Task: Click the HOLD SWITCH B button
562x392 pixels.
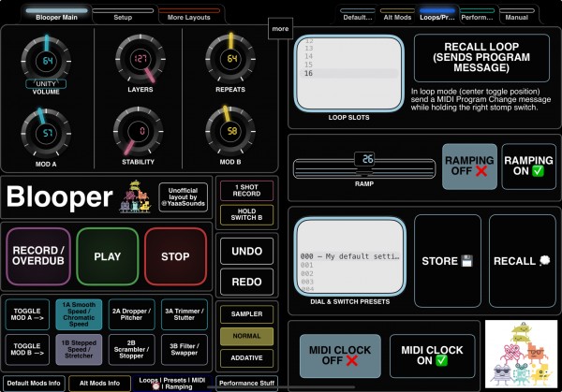Action: (x=246, y=214)
